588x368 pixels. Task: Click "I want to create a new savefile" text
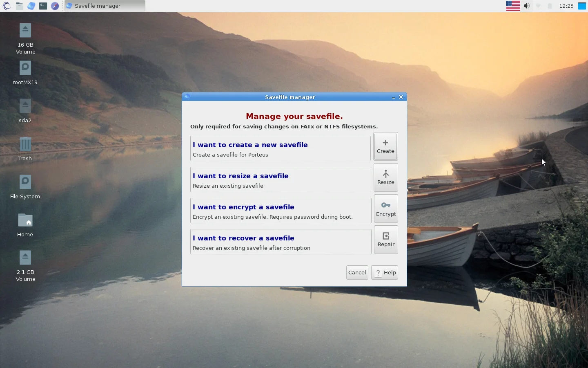[250, 145]
